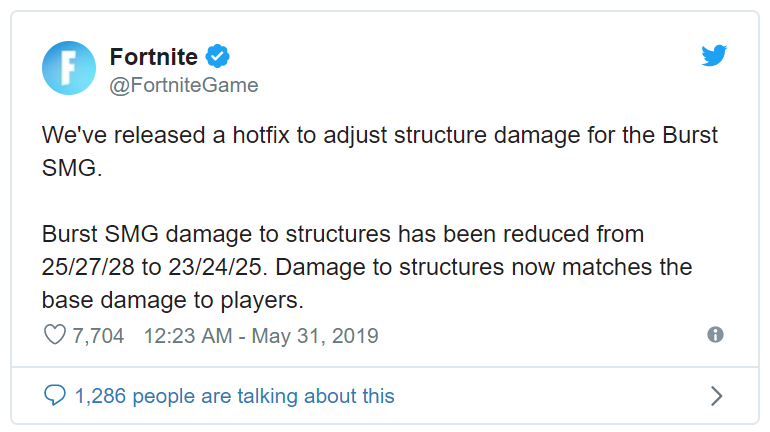Open the Fortnite display name
Viewport: 770px width, 432px height.
pos(154,57)
